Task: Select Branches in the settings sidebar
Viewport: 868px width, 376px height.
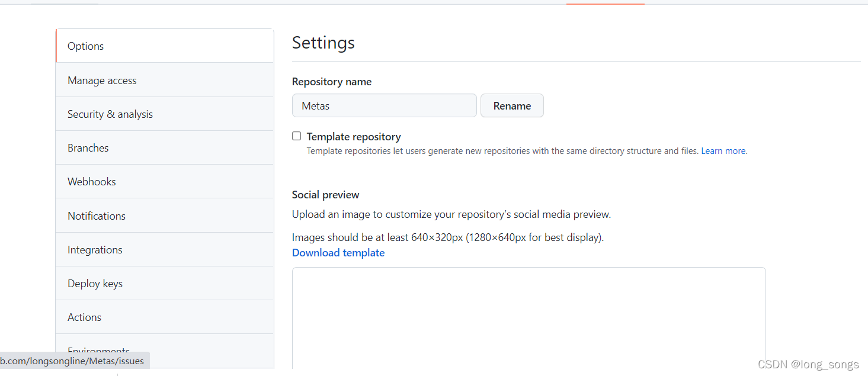Action: point(88,148)
